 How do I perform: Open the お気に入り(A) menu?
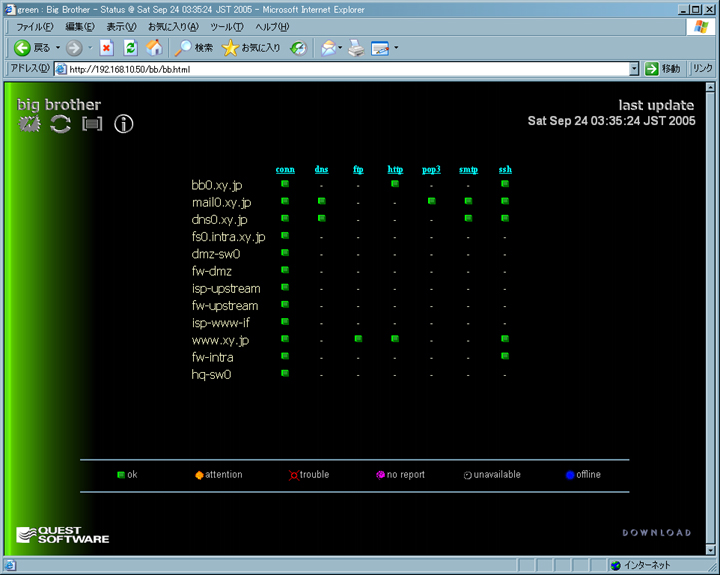pyautogui.click(x=173, y=27)
